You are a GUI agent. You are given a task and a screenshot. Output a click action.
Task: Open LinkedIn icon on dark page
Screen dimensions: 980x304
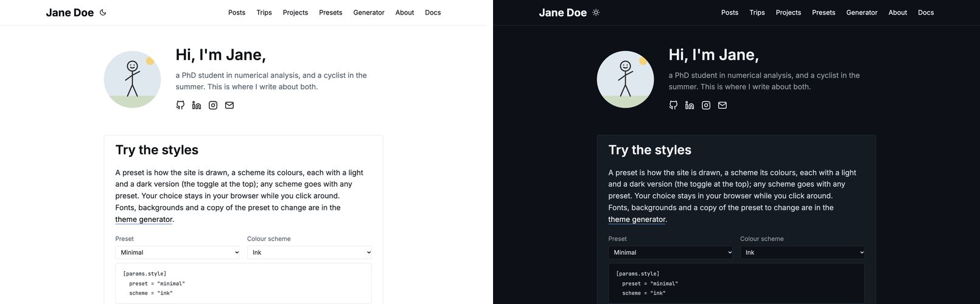coord(690,105)
